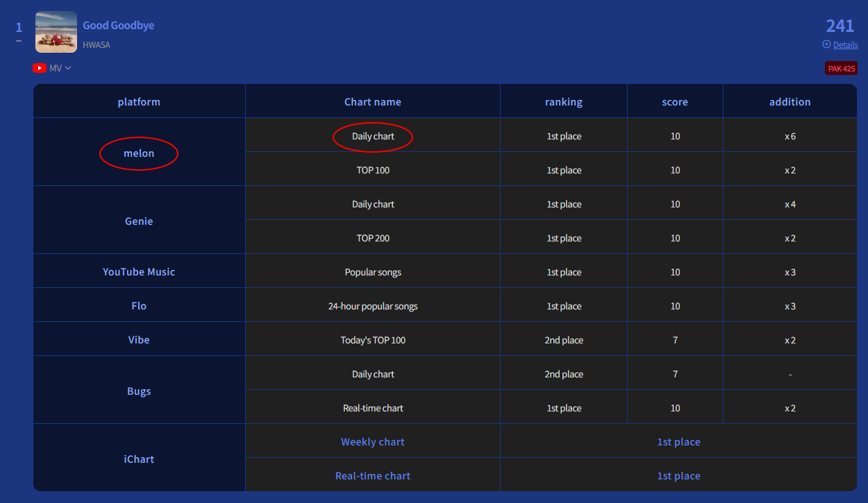Click the score column header

click(x=675, y=101)
